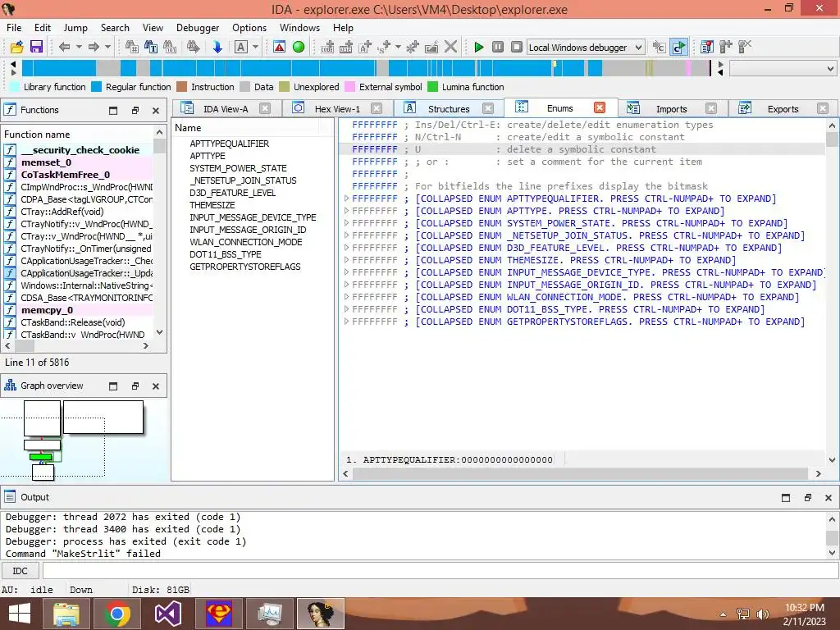This screenshot has height=630, width=840.
Task: Open the Jump menu
Action: pyautogui.click(x=75, y=28)
